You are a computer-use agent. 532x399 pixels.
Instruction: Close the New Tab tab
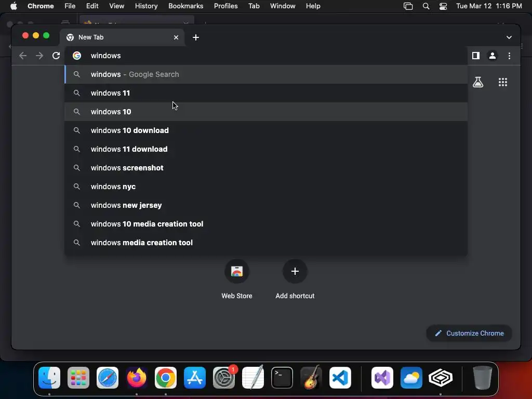(x=176, y=37)
